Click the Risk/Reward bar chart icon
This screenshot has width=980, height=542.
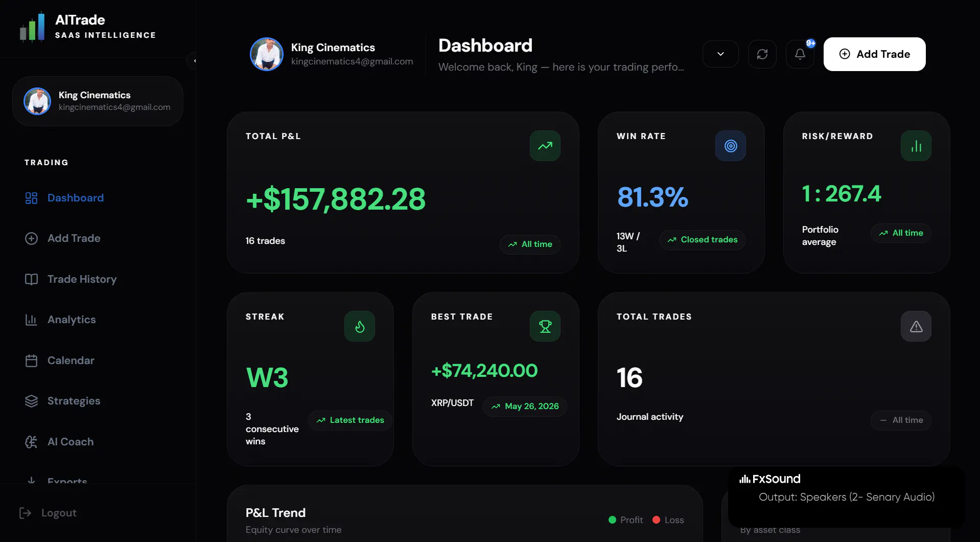(x=916, y=146)
